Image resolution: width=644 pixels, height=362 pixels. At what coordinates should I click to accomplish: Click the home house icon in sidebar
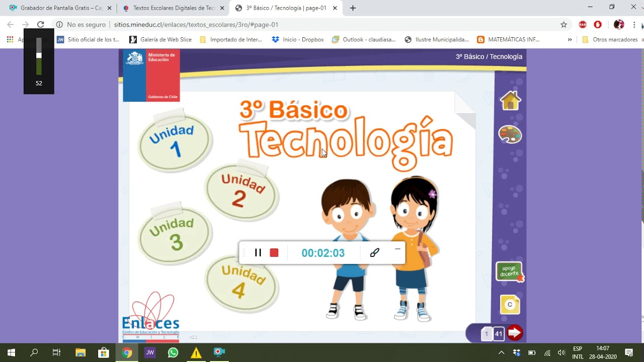point(510,101)
